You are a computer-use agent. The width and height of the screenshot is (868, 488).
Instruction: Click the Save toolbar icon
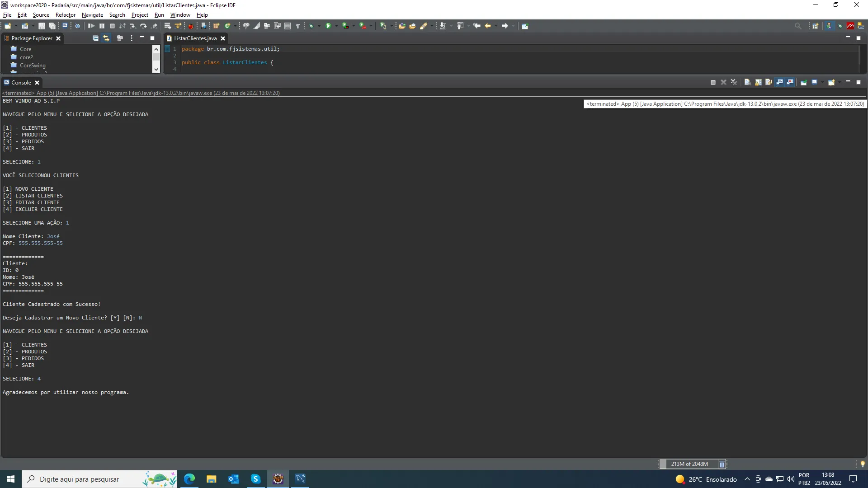coord(42,26)
